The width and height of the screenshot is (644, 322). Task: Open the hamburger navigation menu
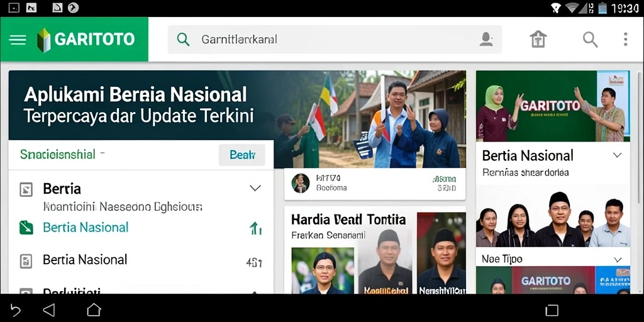(x=18, y=40)
